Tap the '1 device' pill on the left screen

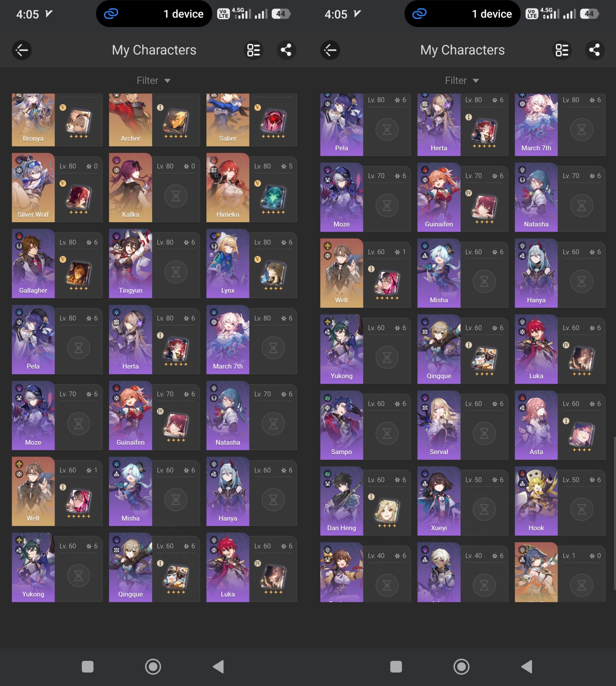[154, 14]
